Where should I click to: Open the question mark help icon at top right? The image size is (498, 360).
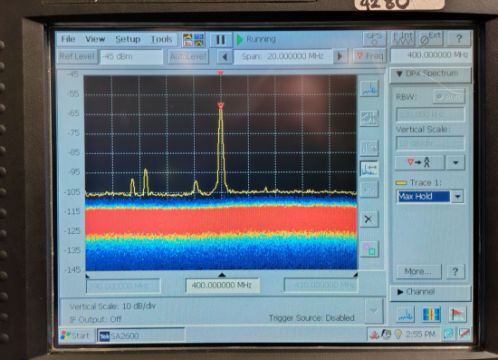459,39
